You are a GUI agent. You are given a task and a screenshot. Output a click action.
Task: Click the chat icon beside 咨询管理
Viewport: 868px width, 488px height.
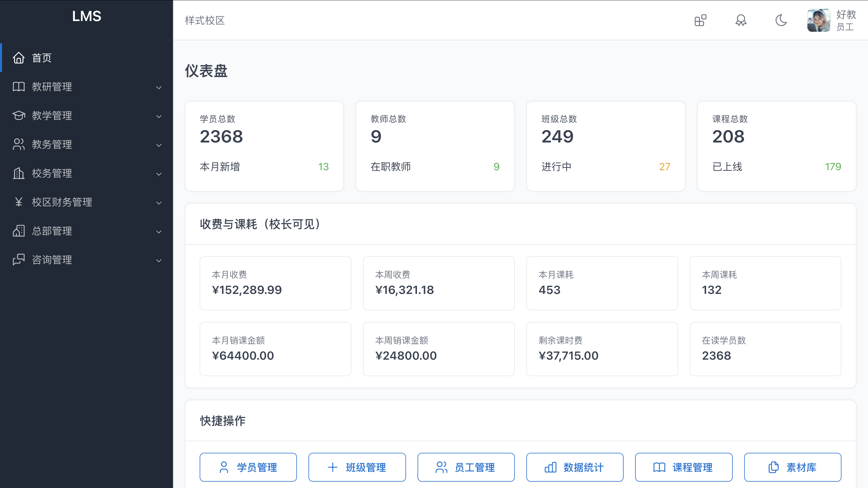pos(18,260)
